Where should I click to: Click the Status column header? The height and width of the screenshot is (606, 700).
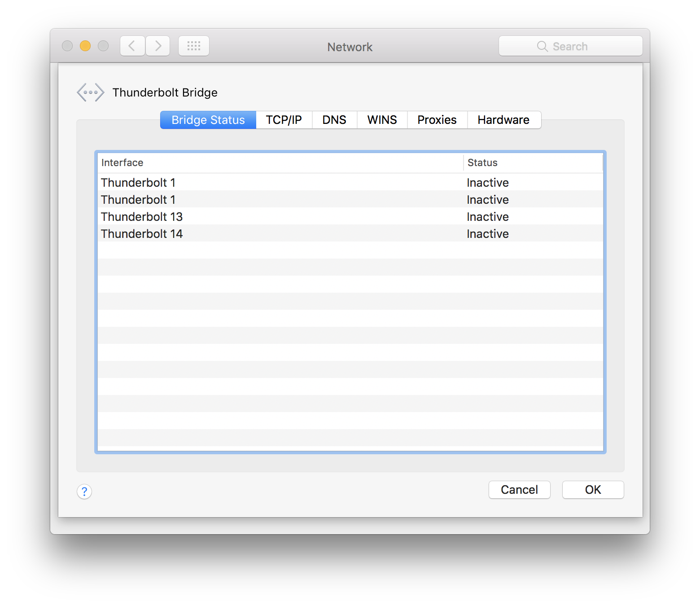[533, 163]
